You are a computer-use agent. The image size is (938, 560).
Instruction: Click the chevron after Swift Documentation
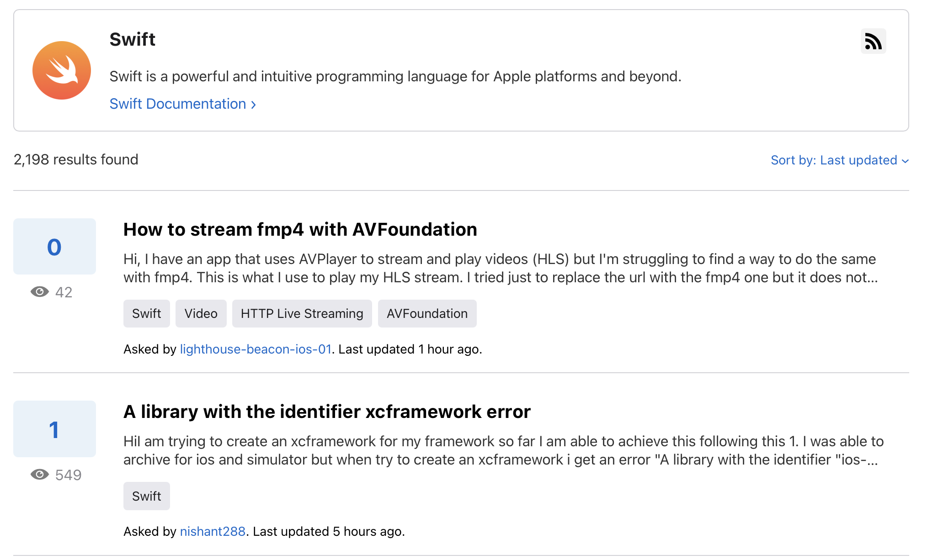[254, 105]
